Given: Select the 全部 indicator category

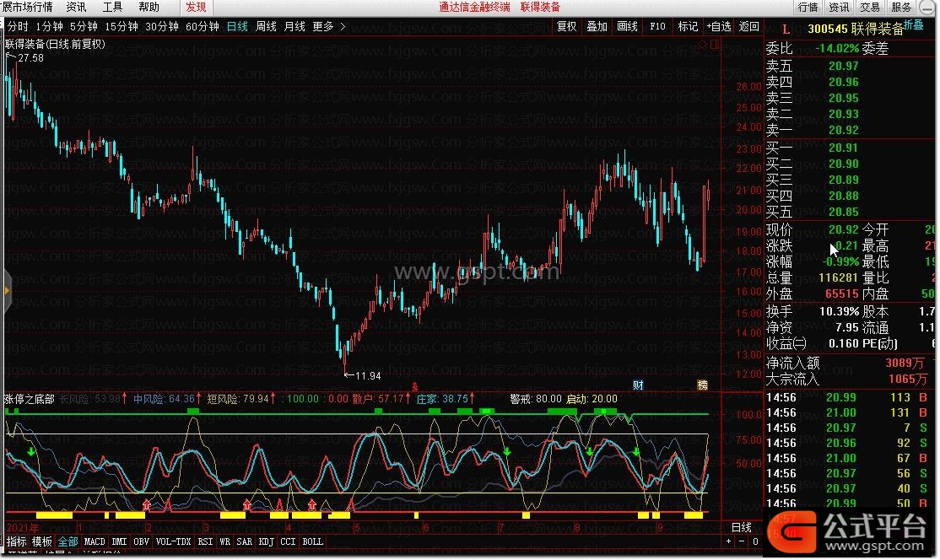Looking at the screenshot, I should [x=68, y=541].
